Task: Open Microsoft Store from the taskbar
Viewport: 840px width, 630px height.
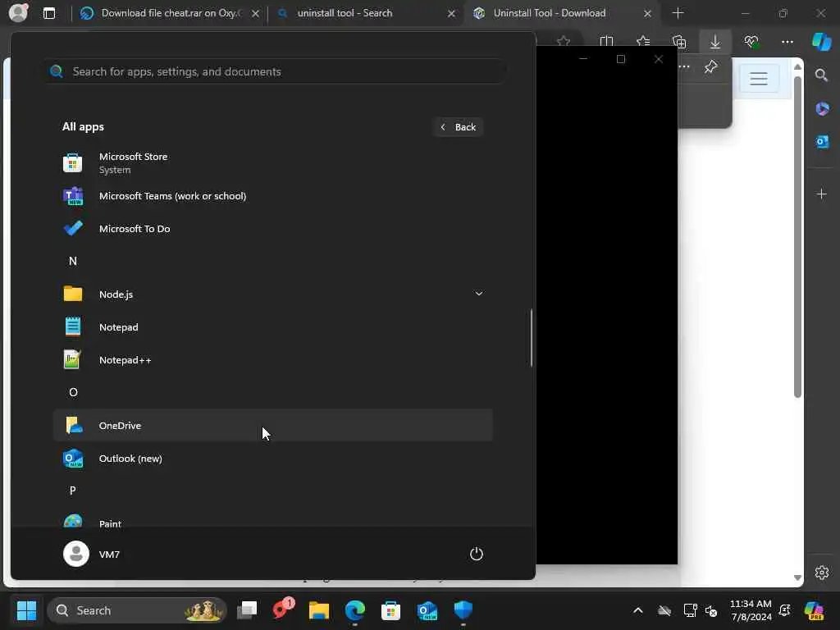Action: tap(390, 610)
